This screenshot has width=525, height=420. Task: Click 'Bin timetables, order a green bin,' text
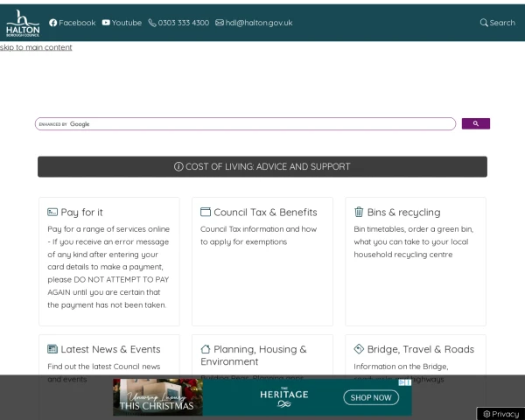pos(414,229)
